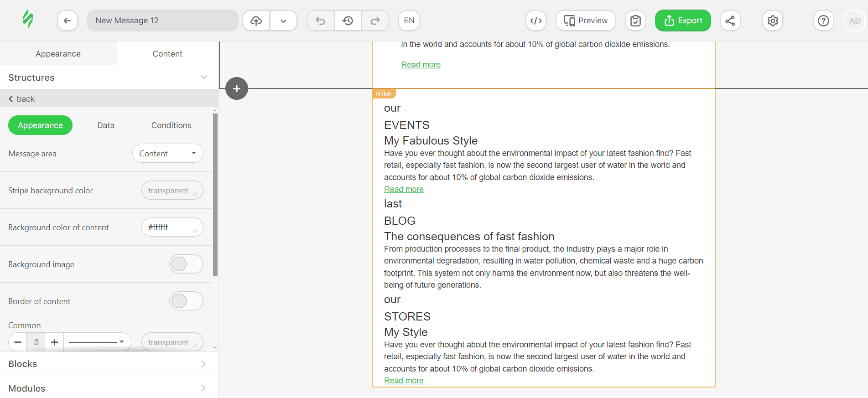Select the STORES heading text
The height and width of the screenshot is (398, 868).
tap(407, 316)
